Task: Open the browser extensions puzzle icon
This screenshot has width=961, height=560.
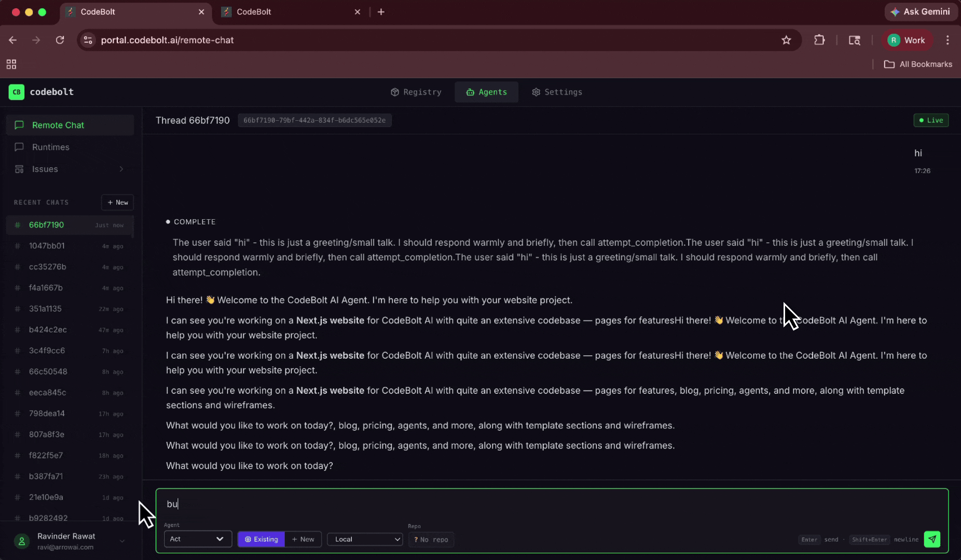Action: click(819, 40)
